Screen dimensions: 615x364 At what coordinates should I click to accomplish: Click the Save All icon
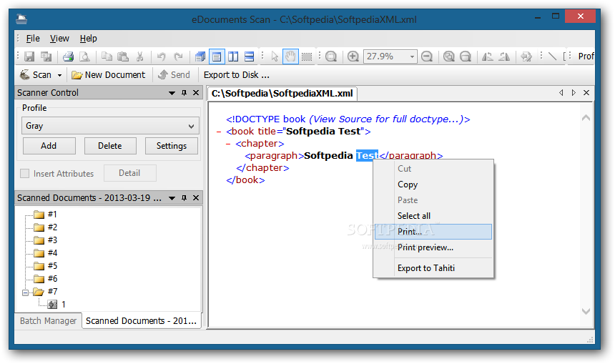pos(46,56)
